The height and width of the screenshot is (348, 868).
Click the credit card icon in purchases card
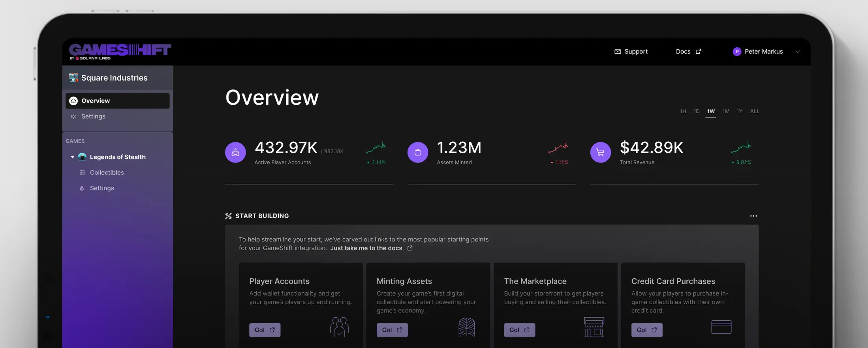[x=721, y=327]
